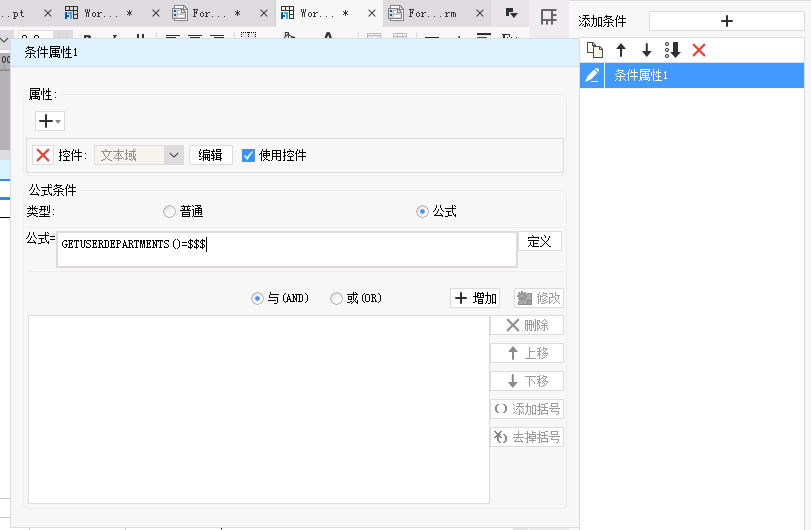811x530 pixels.
Task: Click inside the 公式 formula input field
Action: 287,249
